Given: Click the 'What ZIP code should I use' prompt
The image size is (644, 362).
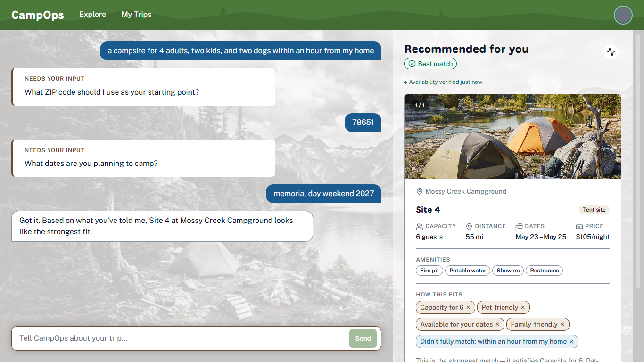Looking at the screenshot, I should click(x=144, y=87).
